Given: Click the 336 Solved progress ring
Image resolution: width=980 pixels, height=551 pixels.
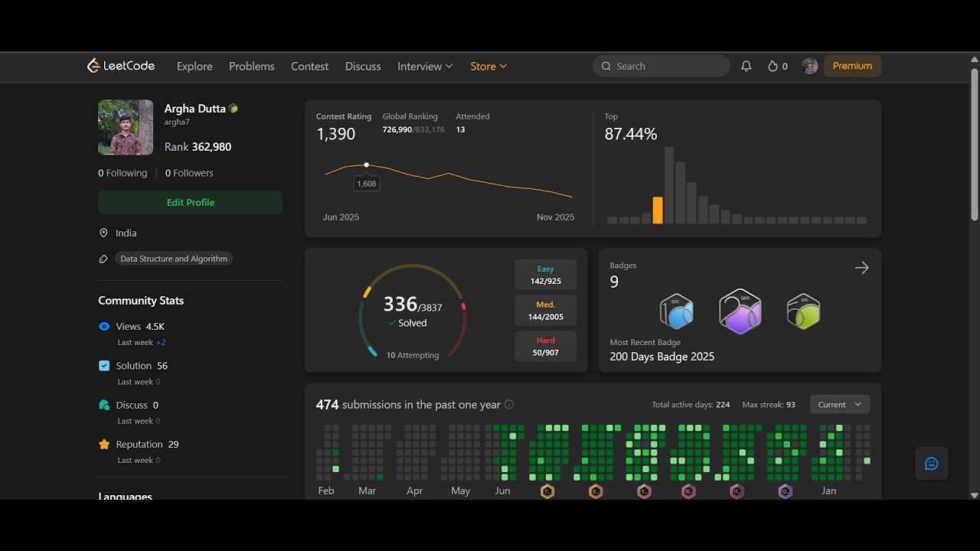Looking at the screenshot, I should [413, 311].
